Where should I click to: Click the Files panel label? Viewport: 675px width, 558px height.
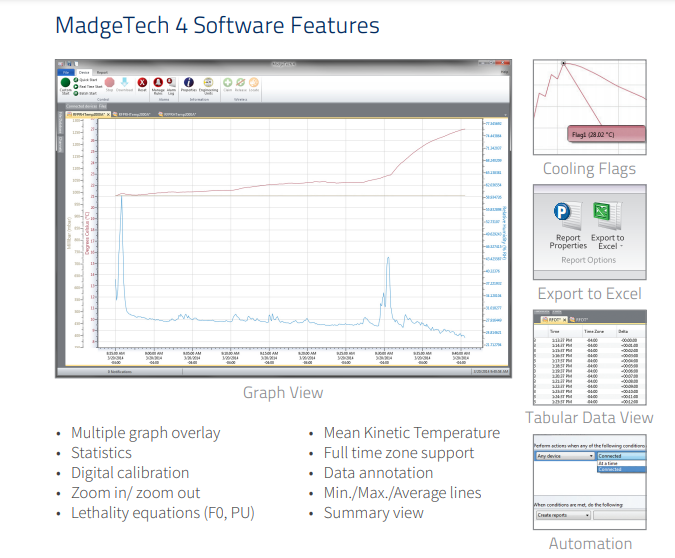tap(102, 106)
